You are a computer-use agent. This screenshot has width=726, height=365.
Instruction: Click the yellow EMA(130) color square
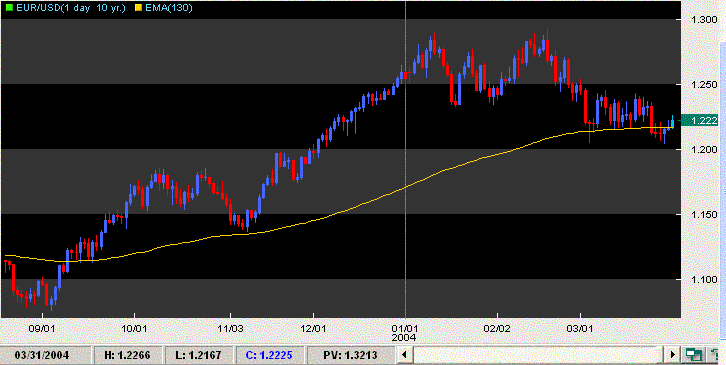(x=138, y=8)
